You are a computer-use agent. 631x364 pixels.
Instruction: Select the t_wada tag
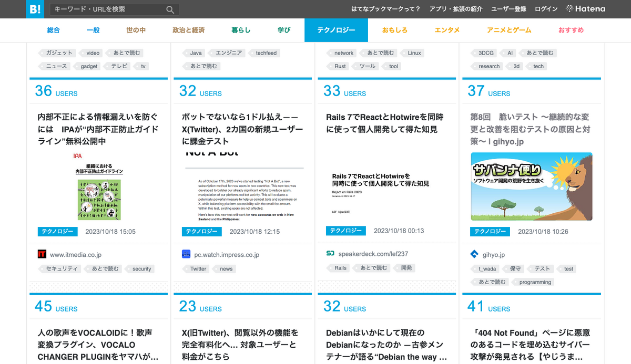coord(487,268)
